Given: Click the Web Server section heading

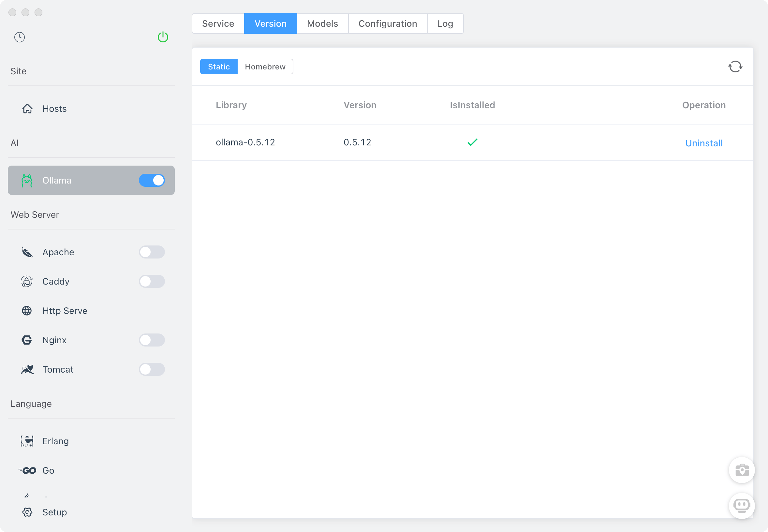Looking at the screenshot, I should coord(35,215).
